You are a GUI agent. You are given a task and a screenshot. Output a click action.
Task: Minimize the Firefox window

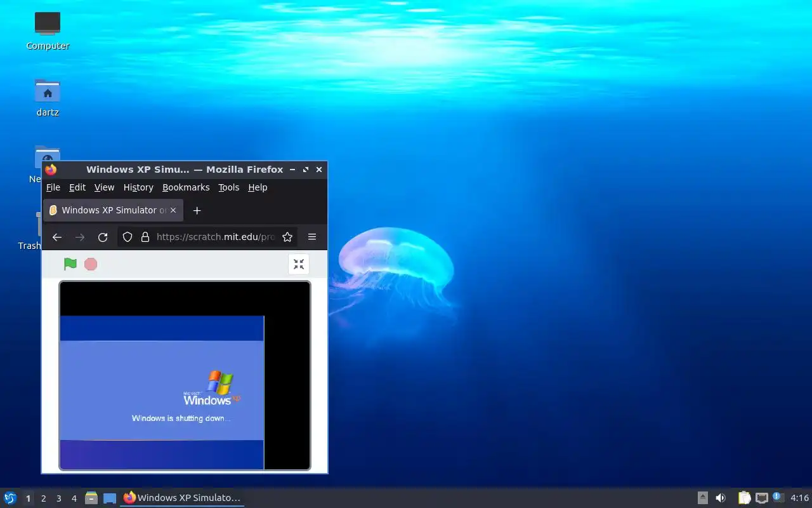pos(292,170)
